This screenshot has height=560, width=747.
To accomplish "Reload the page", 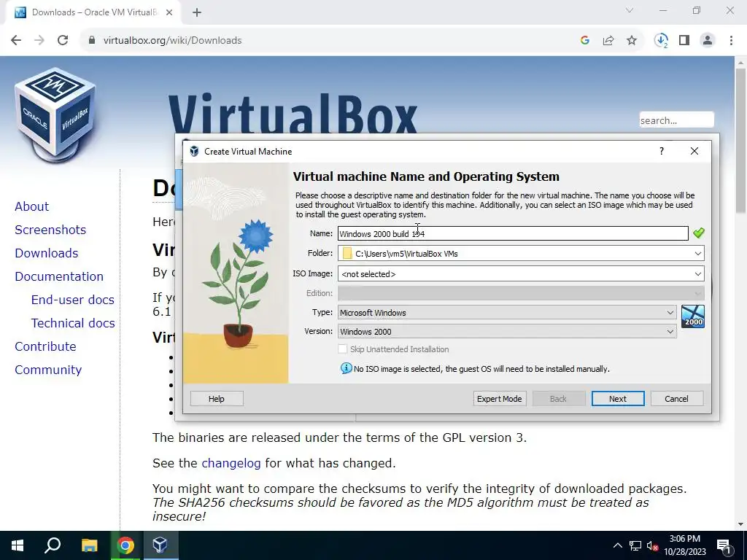I will point(63,41).
